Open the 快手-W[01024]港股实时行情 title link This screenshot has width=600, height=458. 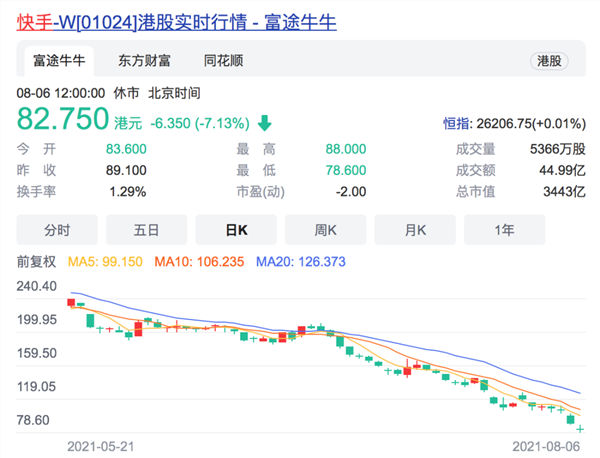point(176,22)
